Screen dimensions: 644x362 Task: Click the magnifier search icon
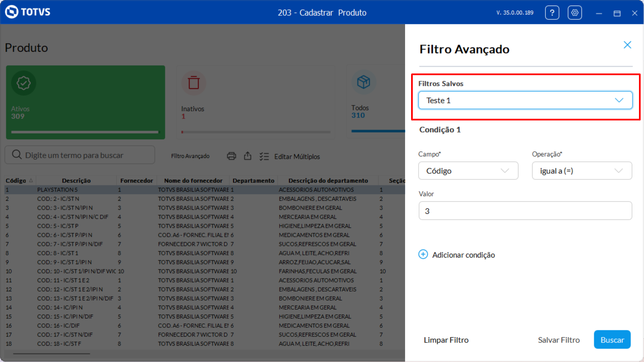point(16,155)
